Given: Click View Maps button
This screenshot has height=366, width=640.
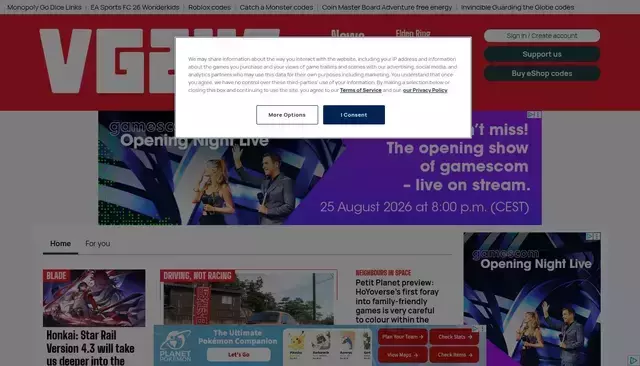Looking at the screenshot, I should pyautogui.click(x=402, y=355).
